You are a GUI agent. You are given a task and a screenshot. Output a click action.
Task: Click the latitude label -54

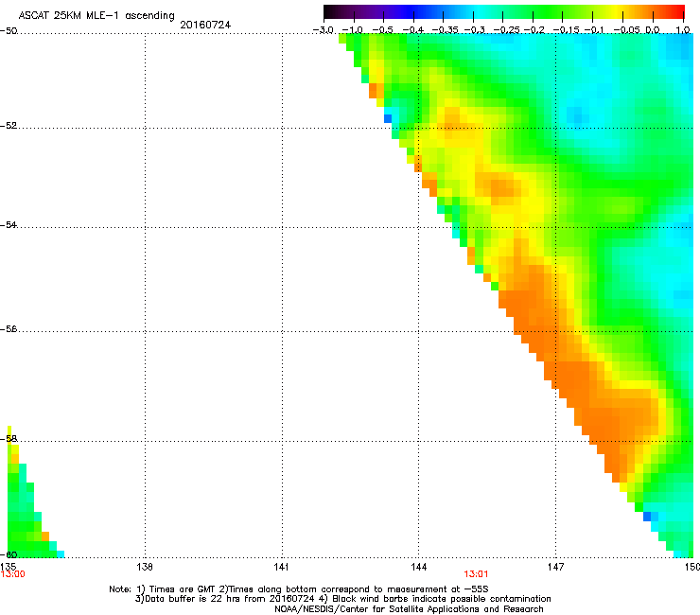9,225
